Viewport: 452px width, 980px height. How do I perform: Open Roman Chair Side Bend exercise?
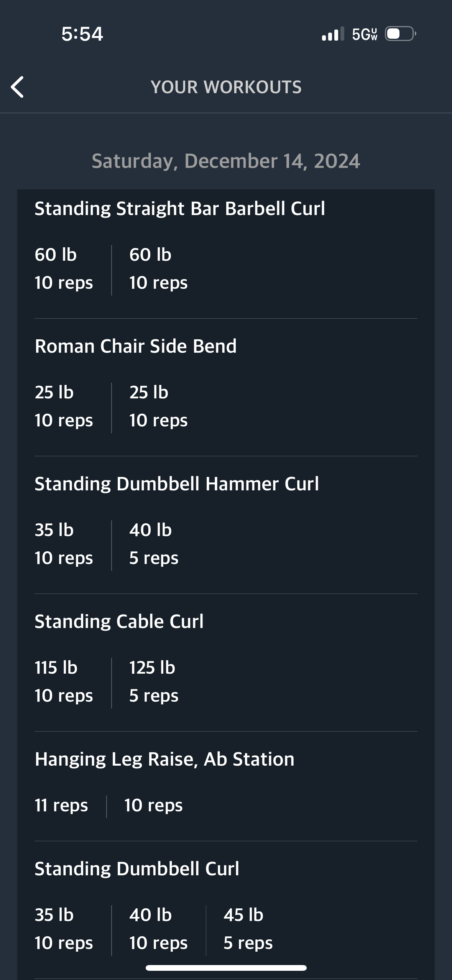point(136,346)
